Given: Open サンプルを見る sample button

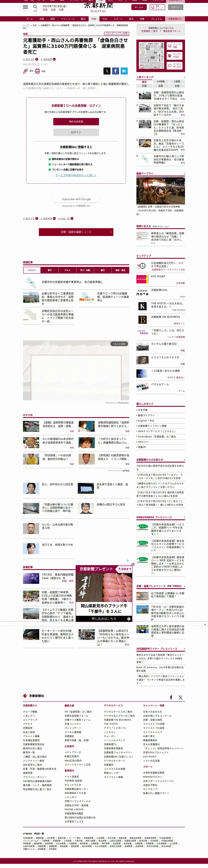Looking at the screenshot, I should (x=174, y=56).
